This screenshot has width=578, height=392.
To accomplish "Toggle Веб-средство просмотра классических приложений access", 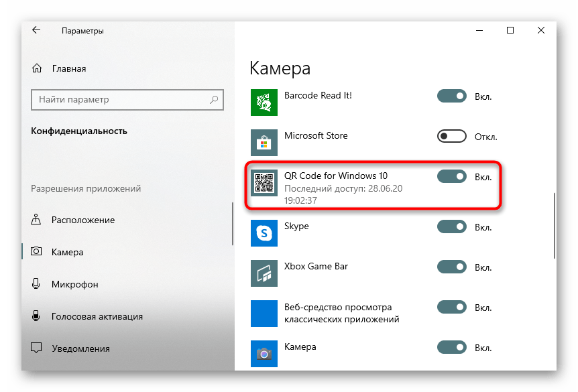I will [x=451, y=308].
